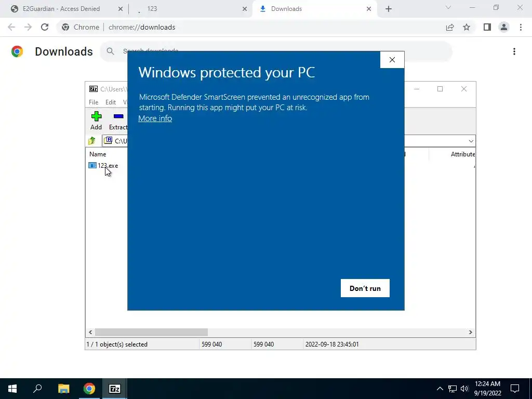Switch to the E2Guardian - Access Denied tab
Viewport: 532px width, 399px height.
[x=61, y=9]
